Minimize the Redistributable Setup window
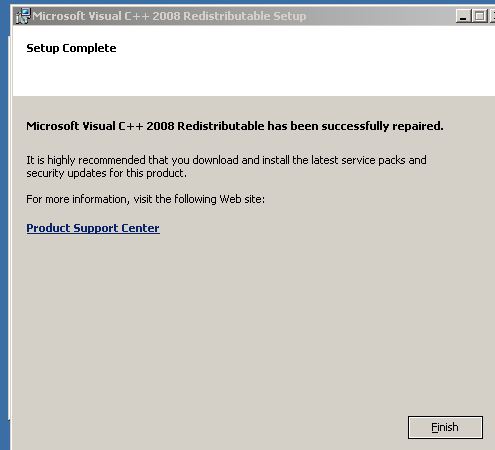Image resolution: width=495 pixels, height=450 pixels. point(463,16)
